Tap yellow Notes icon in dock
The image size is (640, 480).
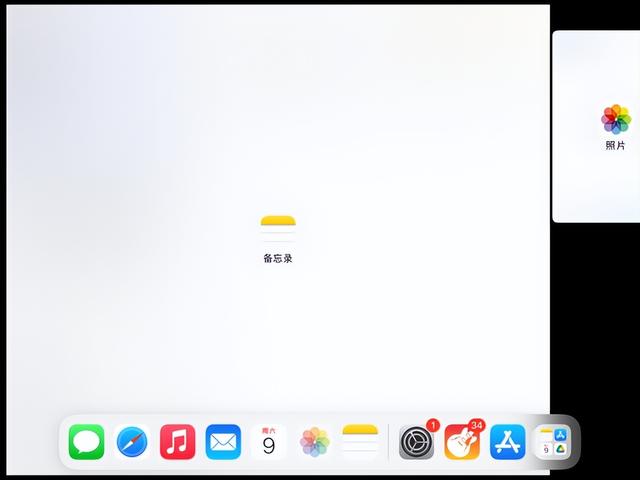(x=360, y=441)
